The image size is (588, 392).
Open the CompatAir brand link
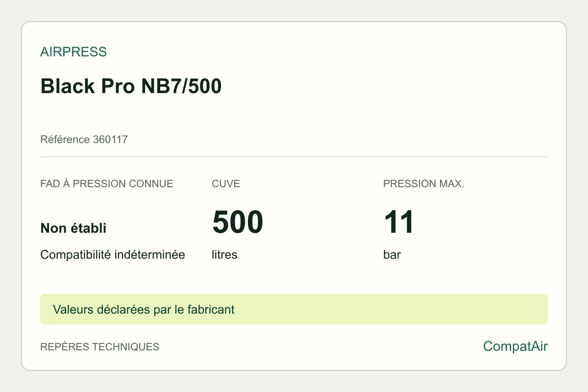click(x=515, y=346)
